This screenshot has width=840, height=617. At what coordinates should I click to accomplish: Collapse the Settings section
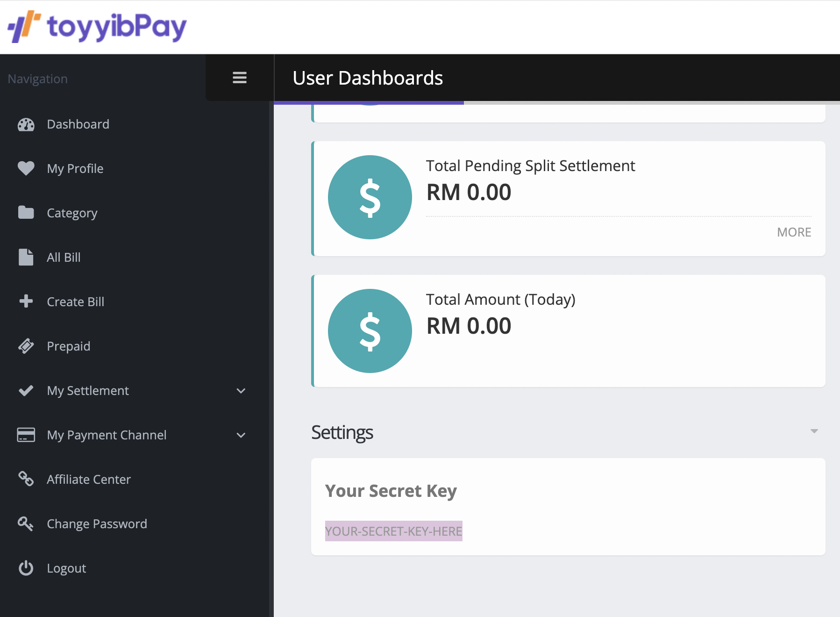coord(814,431)
